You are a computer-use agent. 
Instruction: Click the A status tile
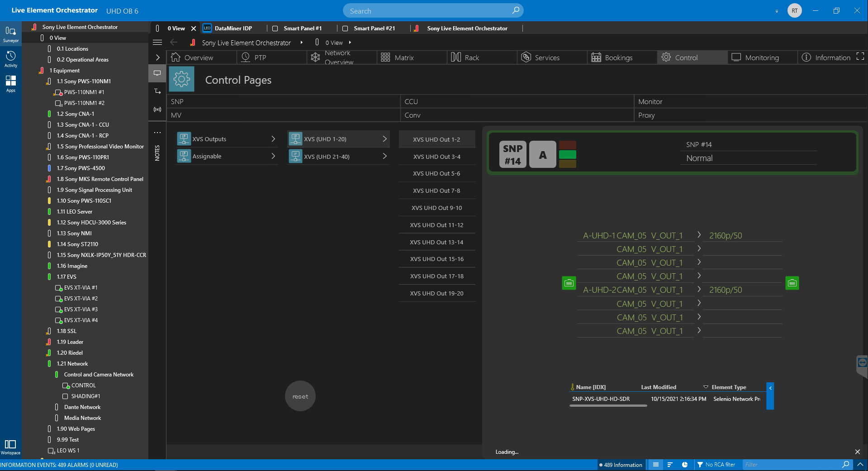(543, 154)
